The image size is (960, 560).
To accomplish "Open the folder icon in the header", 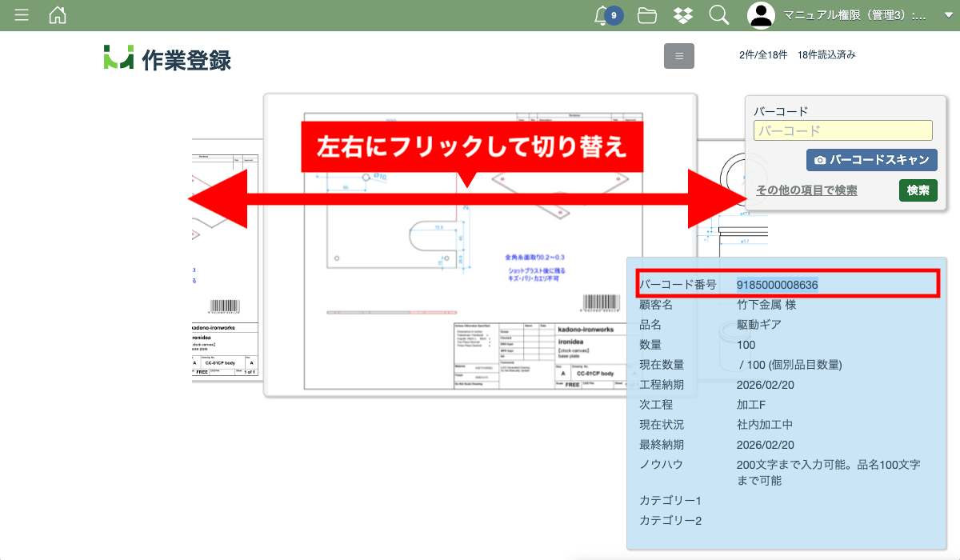I will [647, 15].
